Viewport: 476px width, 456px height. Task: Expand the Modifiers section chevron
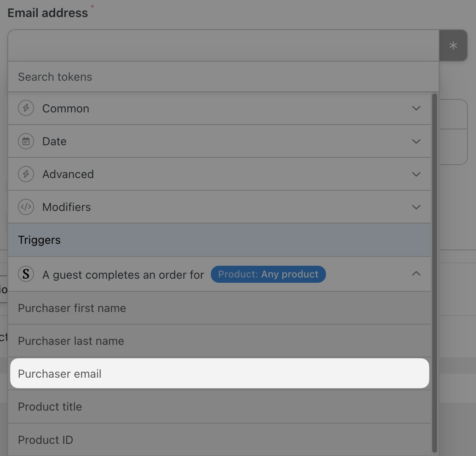coord(416,207)
